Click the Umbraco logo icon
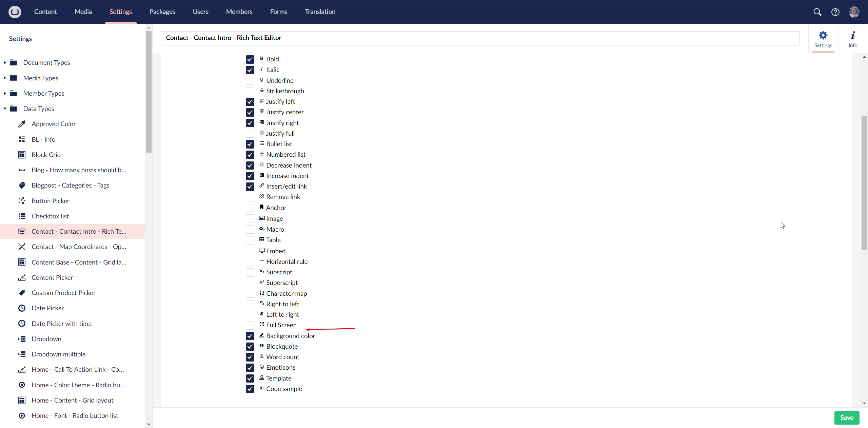Image resolution: width=868 pixels, height=428 pixels. click(x=15, y=12)
